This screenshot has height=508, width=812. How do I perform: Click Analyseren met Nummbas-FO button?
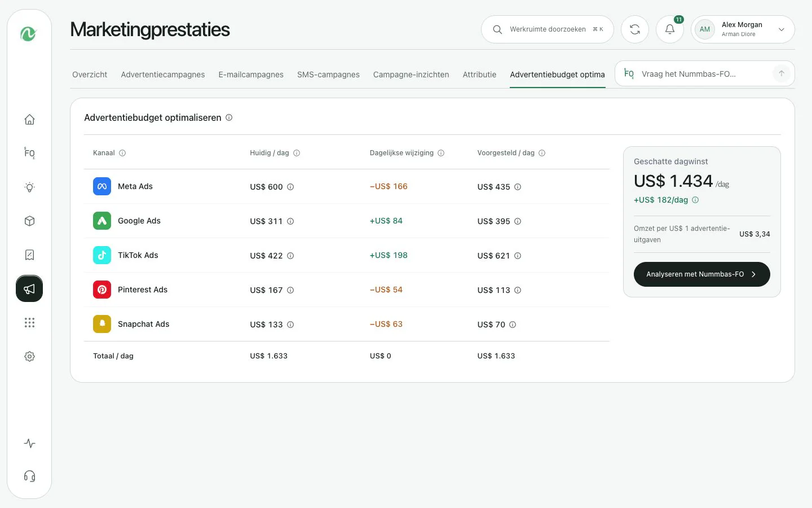[702, 274]
